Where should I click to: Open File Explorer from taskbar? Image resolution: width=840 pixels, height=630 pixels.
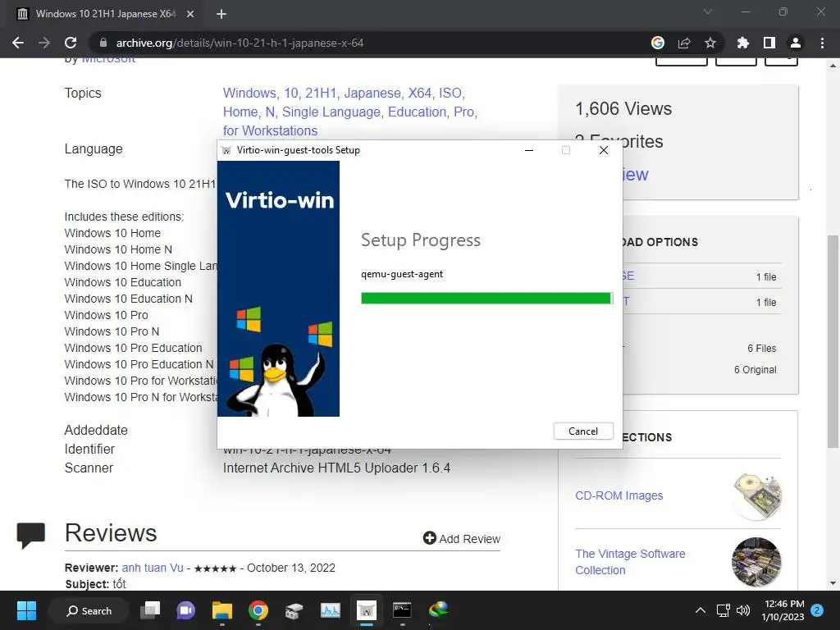(221, 610)
